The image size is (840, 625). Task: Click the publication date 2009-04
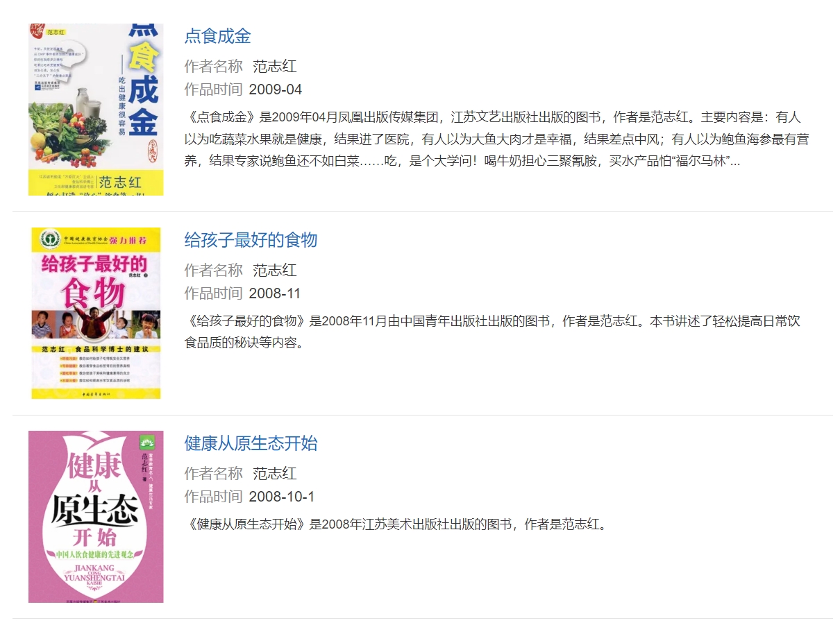click(x=276, y=89)
